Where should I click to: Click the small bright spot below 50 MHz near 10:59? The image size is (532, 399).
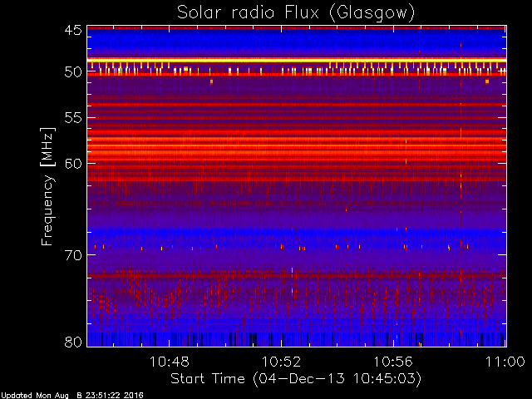click(x=487, y=81)
